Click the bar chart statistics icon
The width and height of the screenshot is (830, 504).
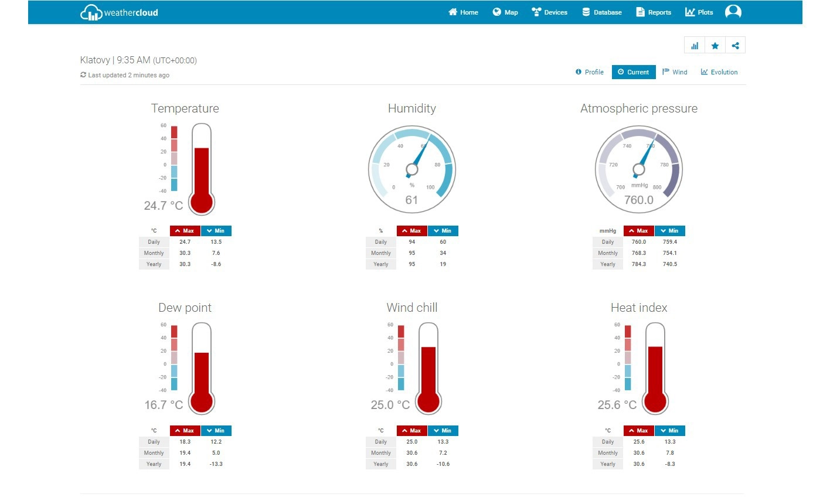[x=695, y=46]
